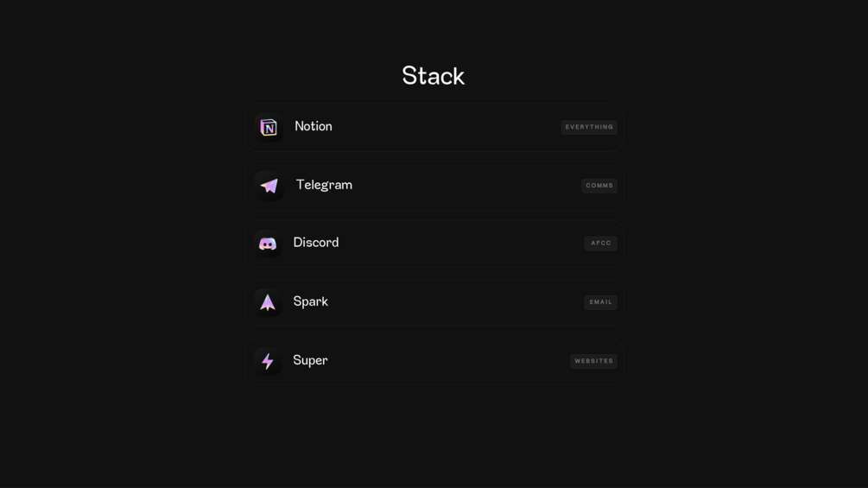The width and height of the screenshot is (868, 488).
Task: Click the Notion cube logo icon
Action: [269, 128]
